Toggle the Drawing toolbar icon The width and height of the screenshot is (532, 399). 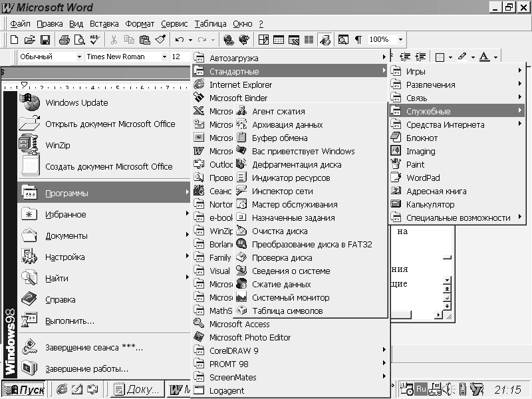tap(325, 40)
